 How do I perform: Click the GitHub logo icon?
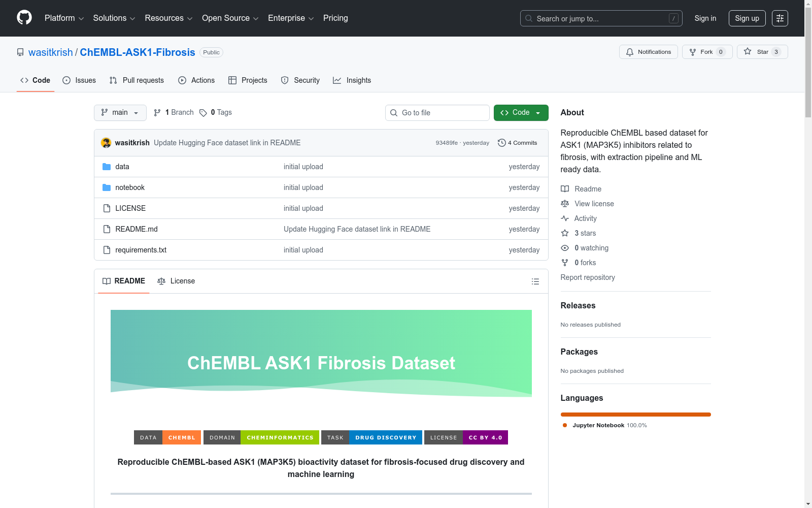24,18
